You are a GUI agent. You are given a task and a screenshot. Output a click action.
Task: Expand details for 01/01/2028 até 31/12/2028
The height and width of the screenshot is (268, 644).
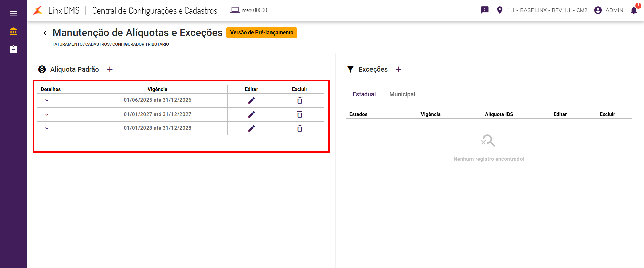point(47,128)
